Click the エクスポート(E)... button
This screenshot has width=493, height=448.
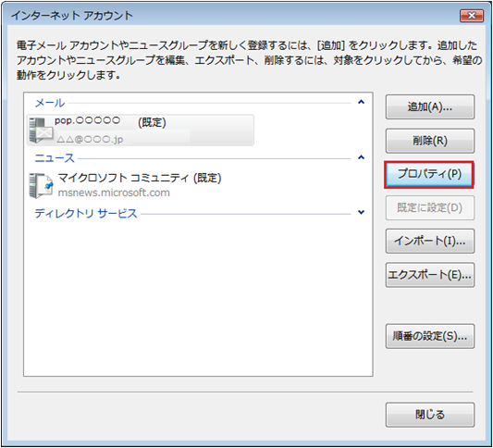(430, 275)
